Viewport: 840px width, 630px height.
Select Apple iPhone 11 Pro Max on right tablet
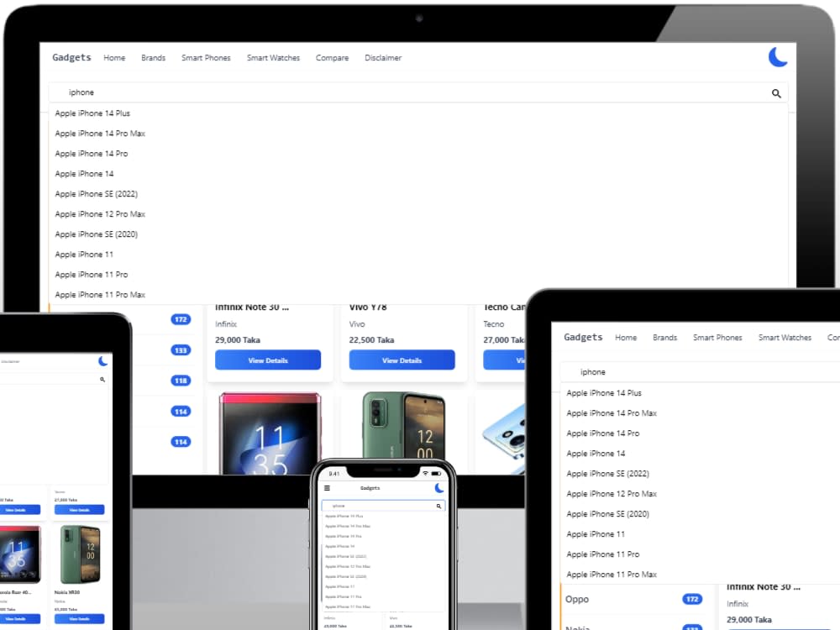[612, 575]
